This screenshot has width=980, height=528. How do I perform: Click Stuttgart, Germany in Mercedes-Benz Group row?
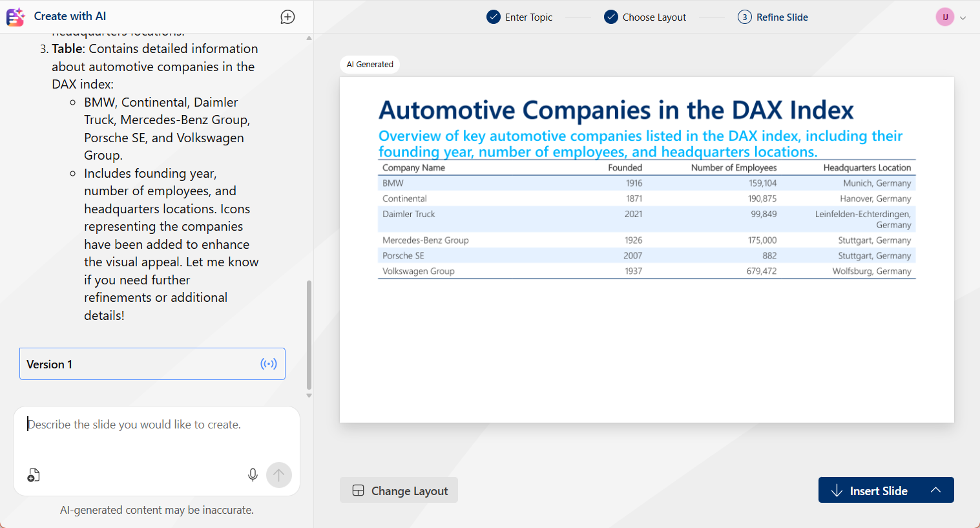[x=874, y=240]
